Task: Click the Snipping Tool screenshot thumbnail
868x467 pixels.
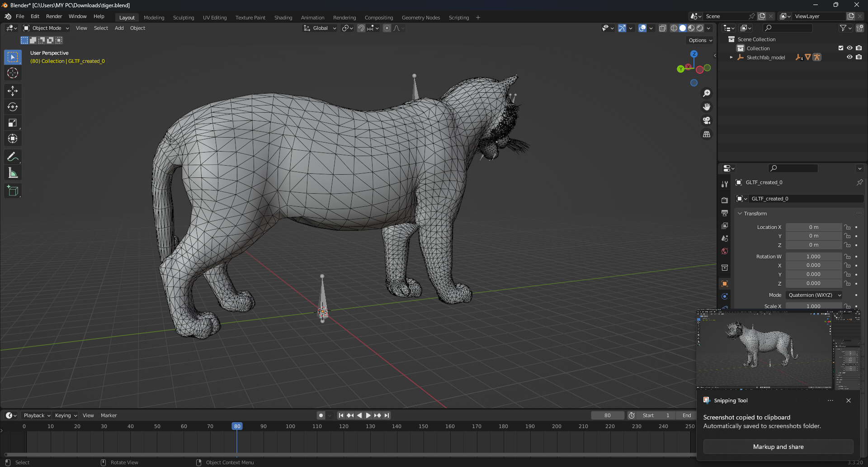Action: click(778, 350)
